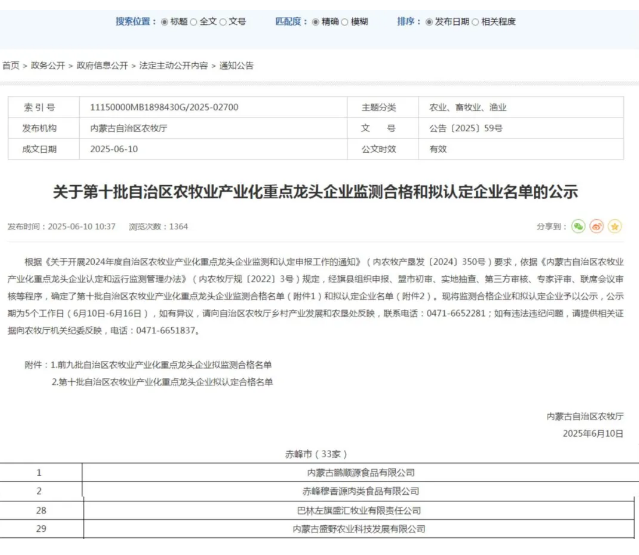
Task: Share the notice via WeChat icon
Action: (x=578, y=226)
